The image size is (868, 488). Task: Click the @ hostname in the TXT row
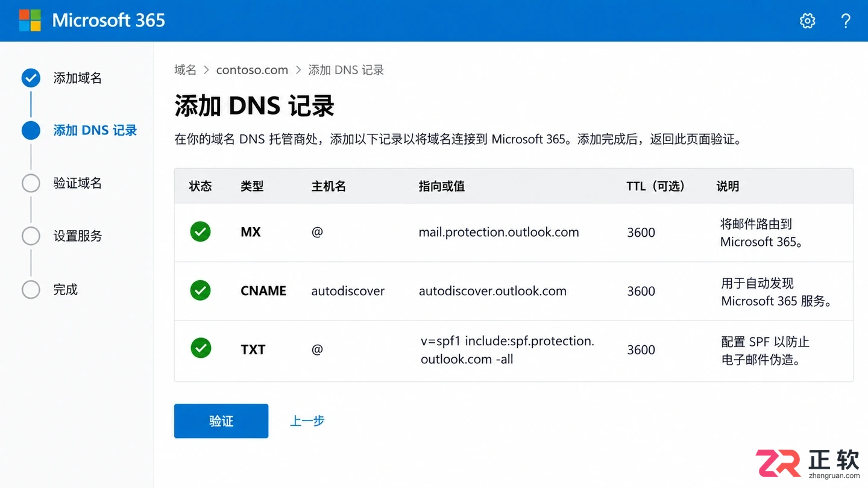click(x=317, y=349)
